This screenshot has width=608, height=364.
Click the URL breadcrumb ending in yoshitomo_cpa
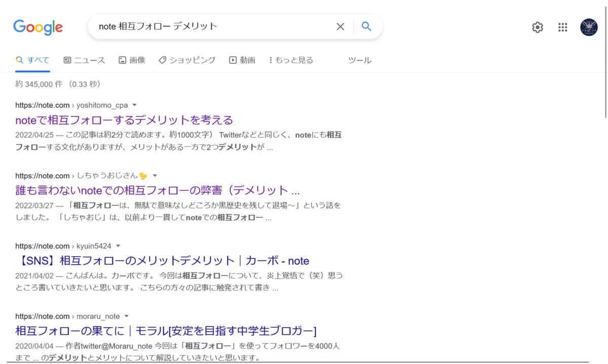coord(71,105)
